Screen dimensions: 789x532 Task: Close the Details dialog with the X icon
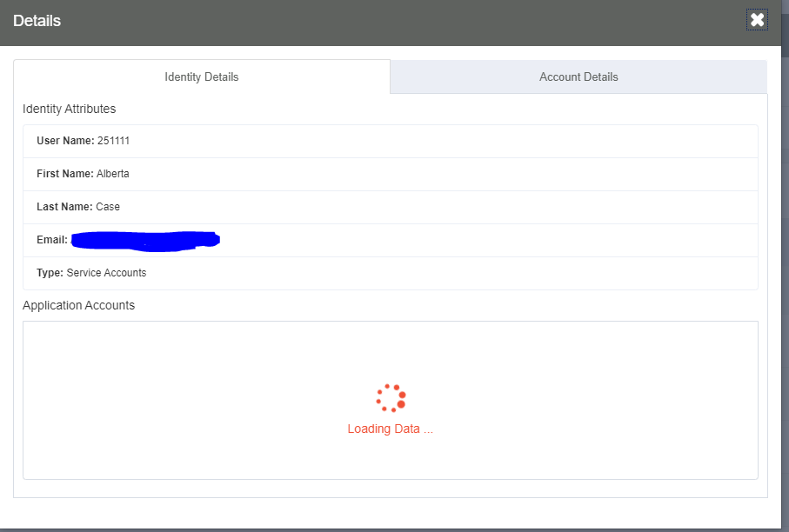click(x=757, y=20)
